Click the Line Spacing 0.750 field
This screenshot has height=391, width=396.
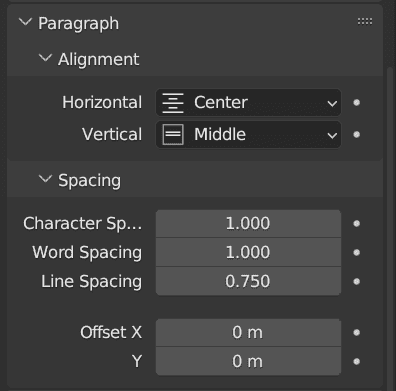(x=248, y=281)
